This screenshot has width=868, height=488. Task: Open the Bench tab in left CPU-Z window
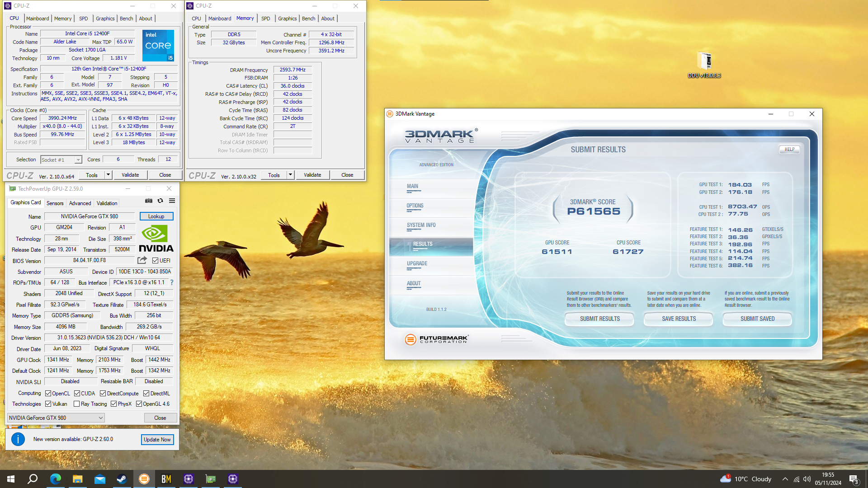tap(127, 19)
